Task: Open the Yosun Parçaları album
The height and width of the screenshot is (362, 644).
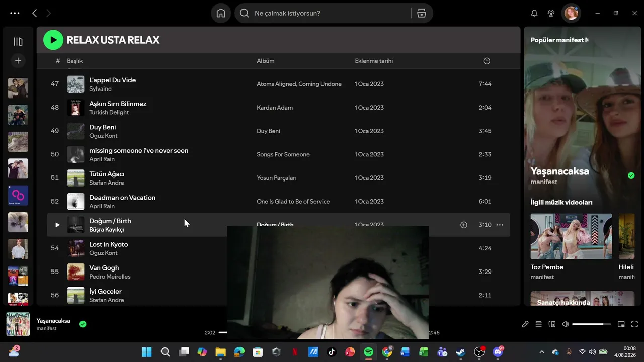Action: point(277,178)
